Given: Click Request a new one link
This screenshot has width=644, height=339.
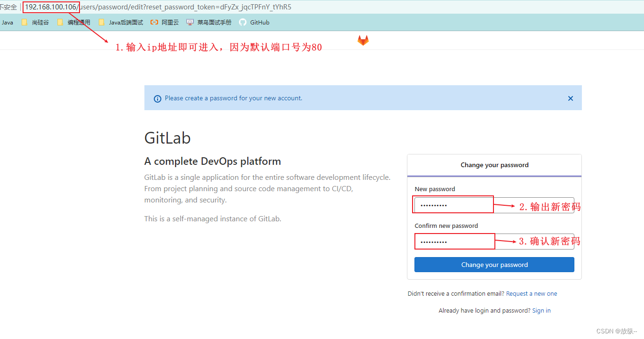Looking at the screenshot, I should tap(532, 293).
